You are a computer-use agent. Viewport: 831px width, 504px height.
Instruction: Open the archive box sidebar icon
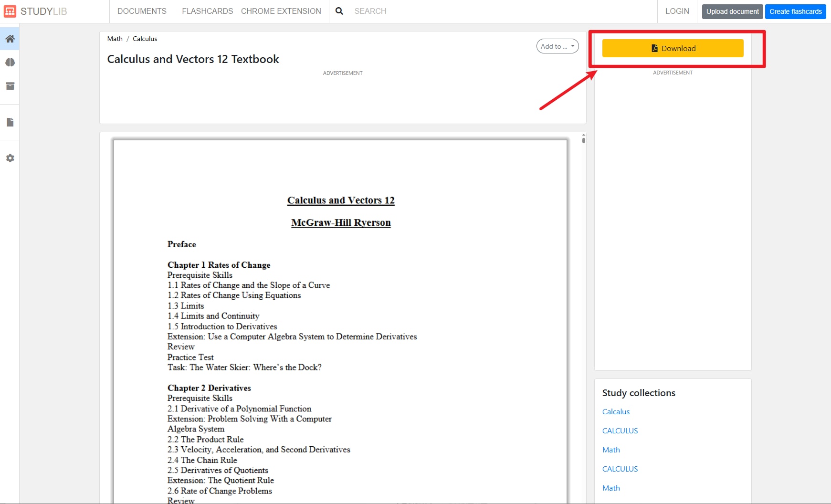[x=10, y=86]
